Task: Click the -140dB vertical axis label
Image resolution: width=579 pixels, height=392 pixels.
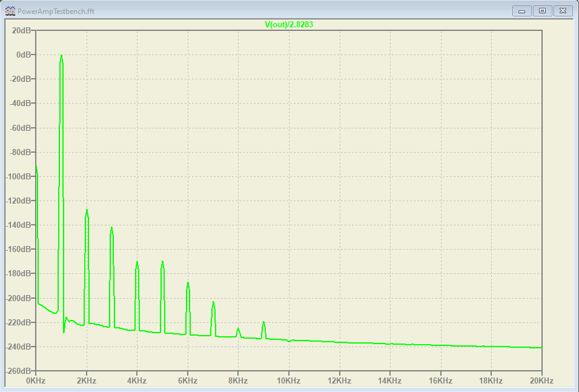Action: 18,225
